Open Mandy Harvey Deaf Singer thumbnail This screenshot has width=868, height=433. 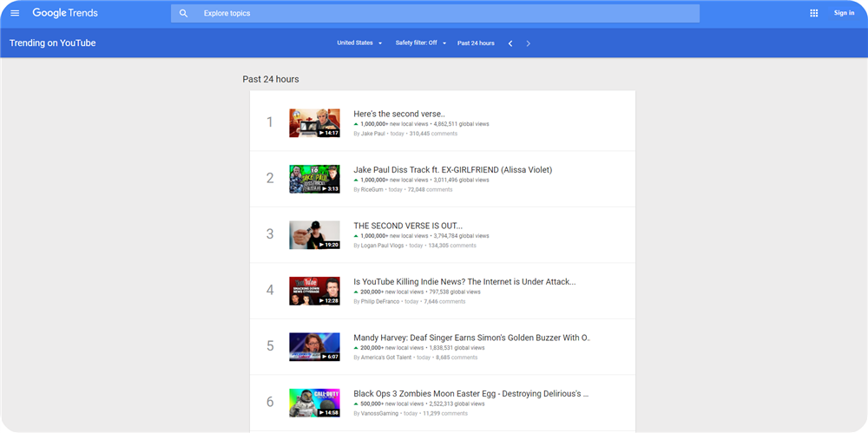point(314,346)
